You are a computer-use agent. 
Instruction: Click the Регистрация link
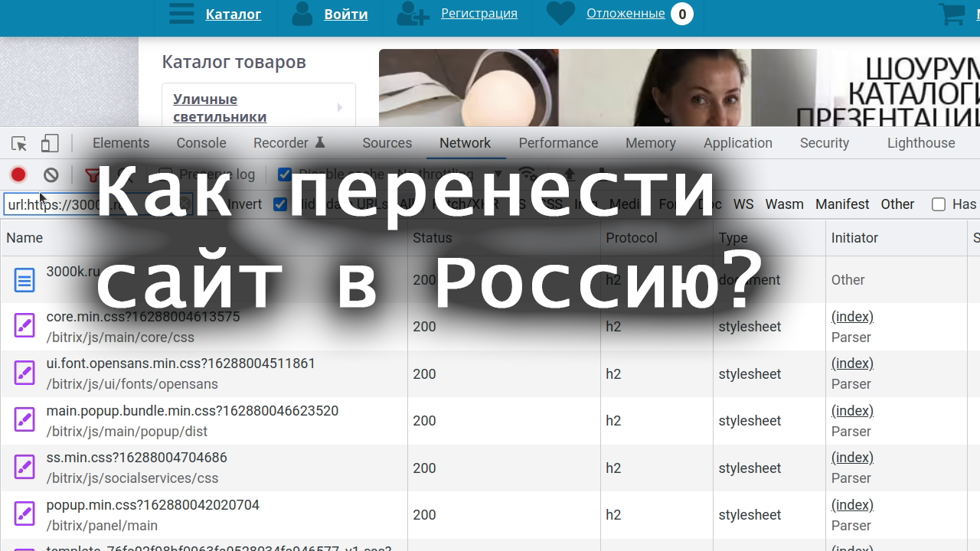(x=479, y=13)
